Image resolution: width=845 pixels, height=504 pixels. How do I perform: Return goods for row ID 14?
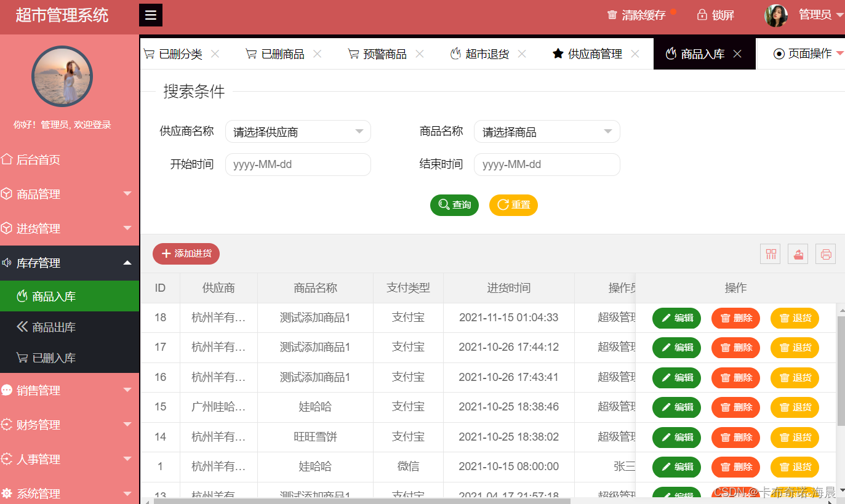(795, 438)
